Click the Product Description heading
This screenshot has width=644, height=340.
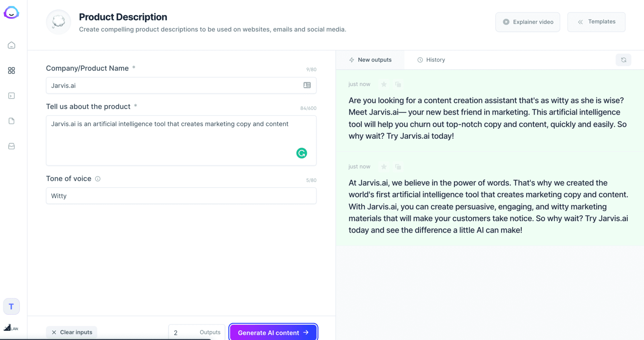tap(123, 17)
